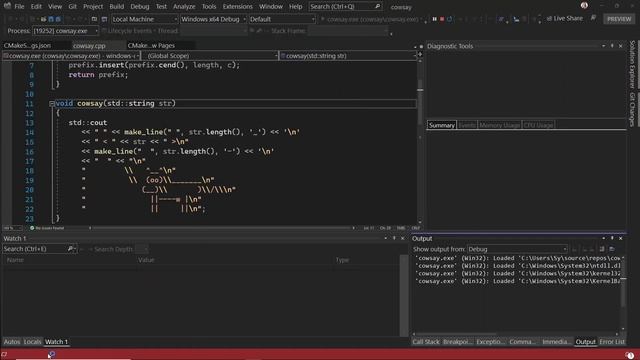Viewport: 640px width, 360px height.
Task: Pause the debugging session (Break All)
Action: pos(434,19)
